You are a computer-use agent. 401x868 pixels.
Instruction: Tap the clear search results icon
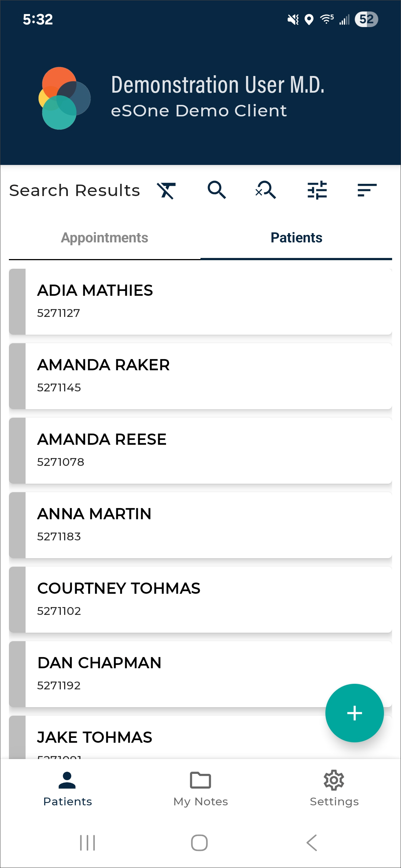(266, 190)
